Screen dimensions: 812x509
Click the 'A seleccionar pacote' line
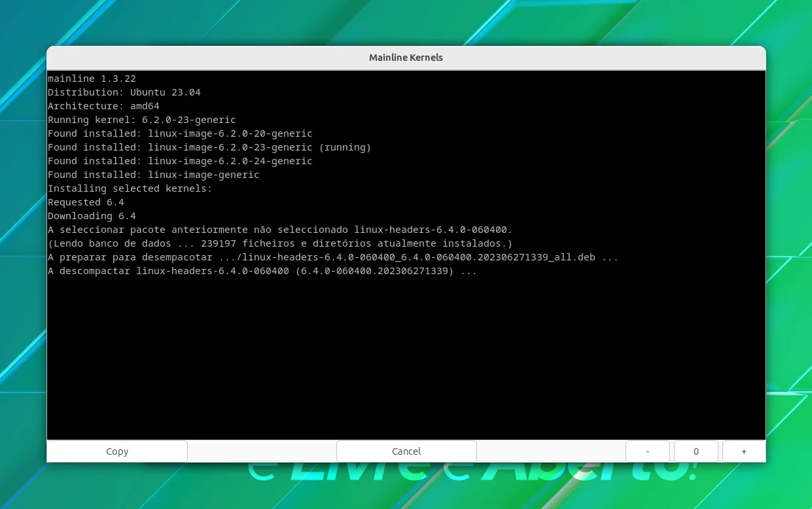280,230
